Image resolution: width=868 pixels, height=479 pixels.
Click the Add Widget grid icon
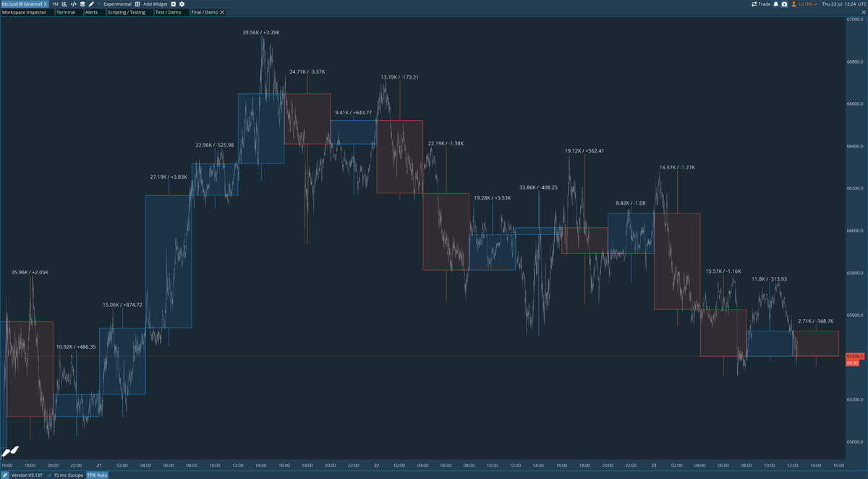(137, 4)
